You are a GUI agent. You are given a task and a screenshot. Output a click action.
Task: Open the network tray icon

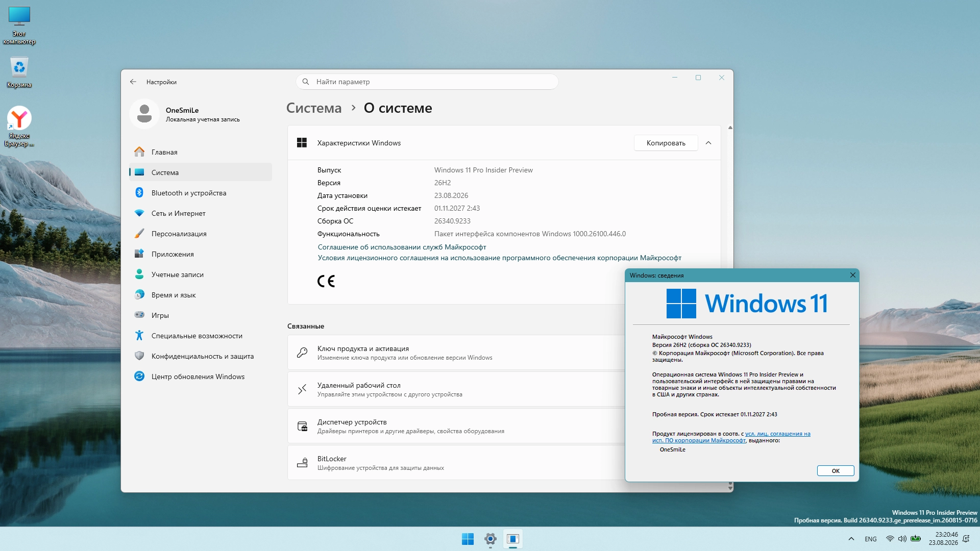click(x=890, y=539)
